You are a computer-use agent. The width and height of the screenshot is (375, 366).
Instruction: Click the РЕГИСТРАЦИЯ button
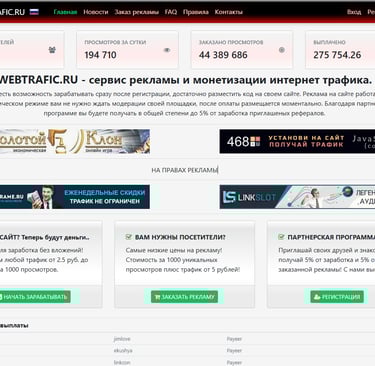(337, 297)
